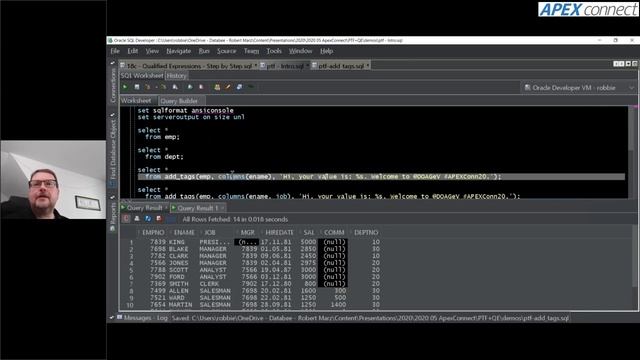Select the KING cell in ENAME column
The width and height of the screenshot is (640, 360).
click(x=177, y=242)
